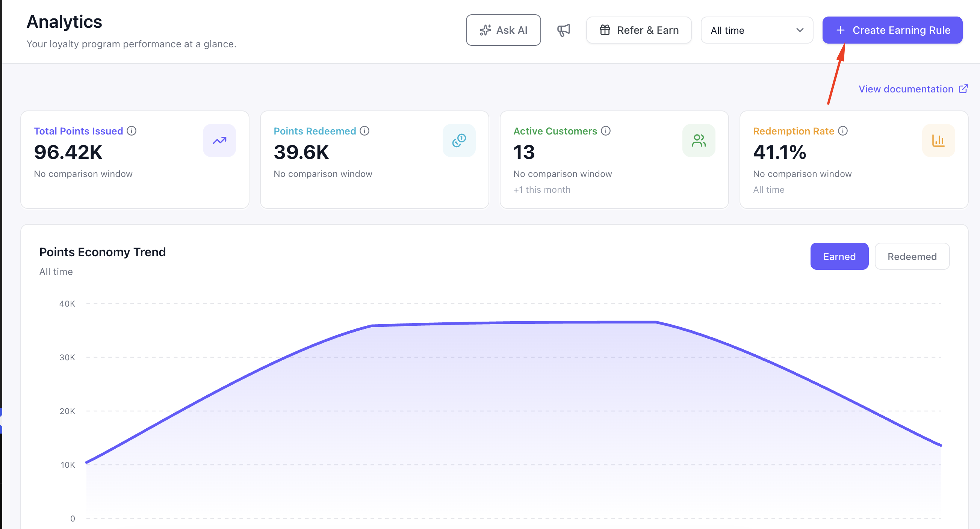Click the external link icon by View documentation
This screenshot has width=980, height=529.
coord(963,89)
